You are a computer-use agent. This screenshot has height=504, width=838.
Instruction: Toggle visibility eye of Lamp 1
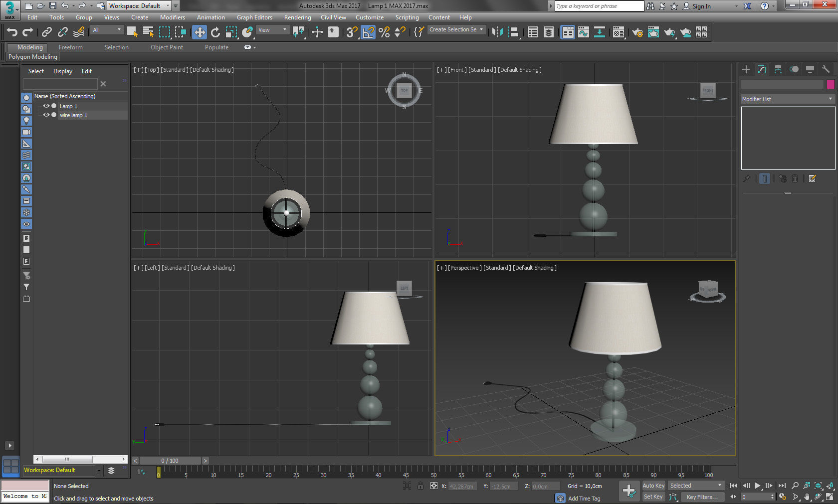pyautogui.click(x=46, y=106)
